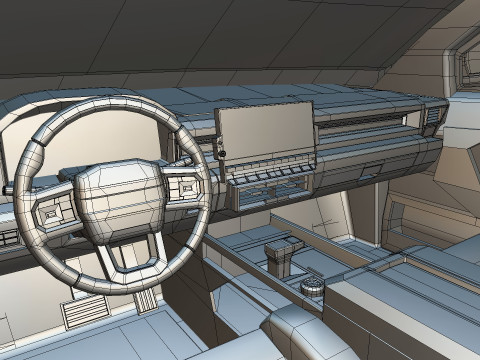The height and width of the screenshot is (360, 480).
Task: Select the left steering wheel button pad
Action: [x=55, y=212]
